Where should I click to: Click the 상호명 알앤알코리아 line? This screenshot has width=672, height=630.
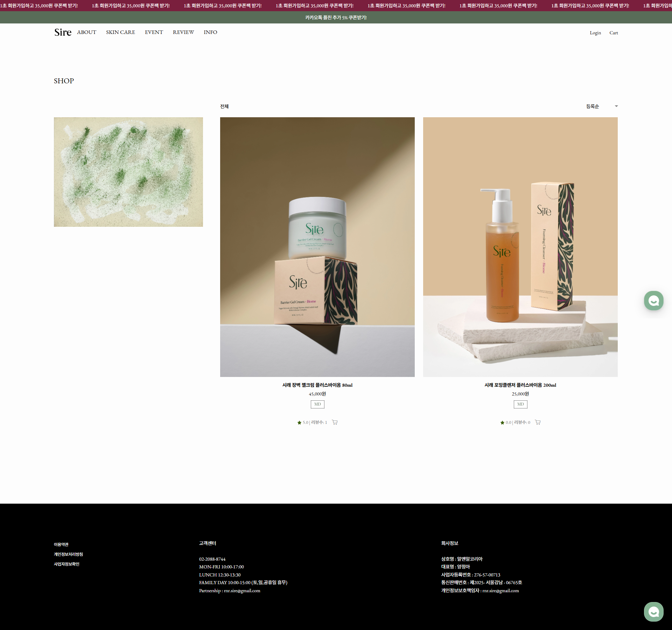(x=462, y=559)
